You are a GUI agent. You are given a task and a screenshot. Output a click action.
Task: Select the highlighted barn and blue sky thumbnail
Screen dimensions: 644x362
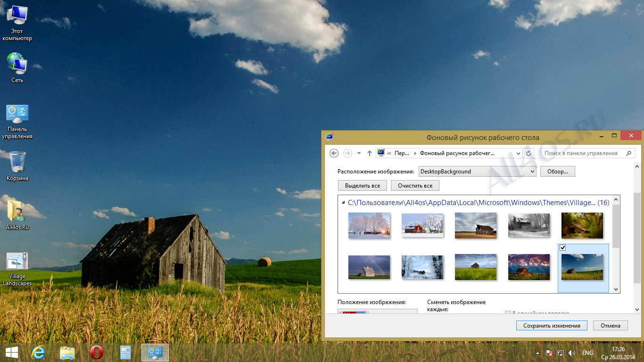coord(582,267)
